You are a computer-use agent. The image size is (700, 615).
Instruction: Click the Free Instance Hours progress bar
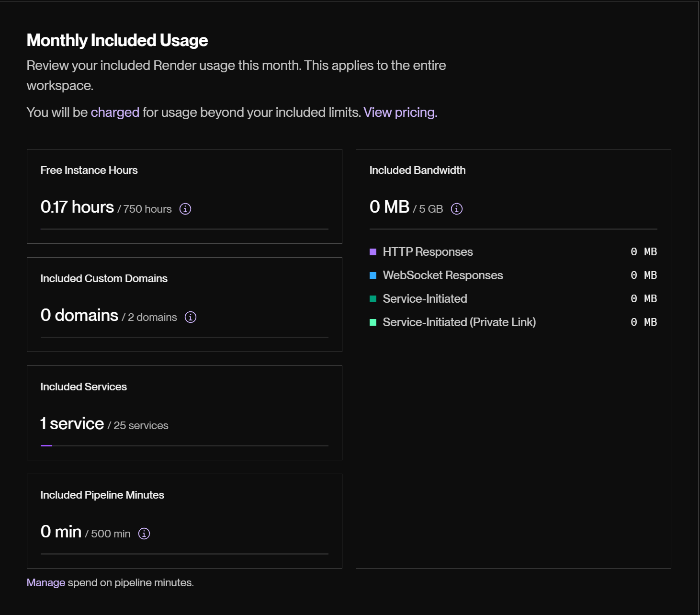point(184,229)
